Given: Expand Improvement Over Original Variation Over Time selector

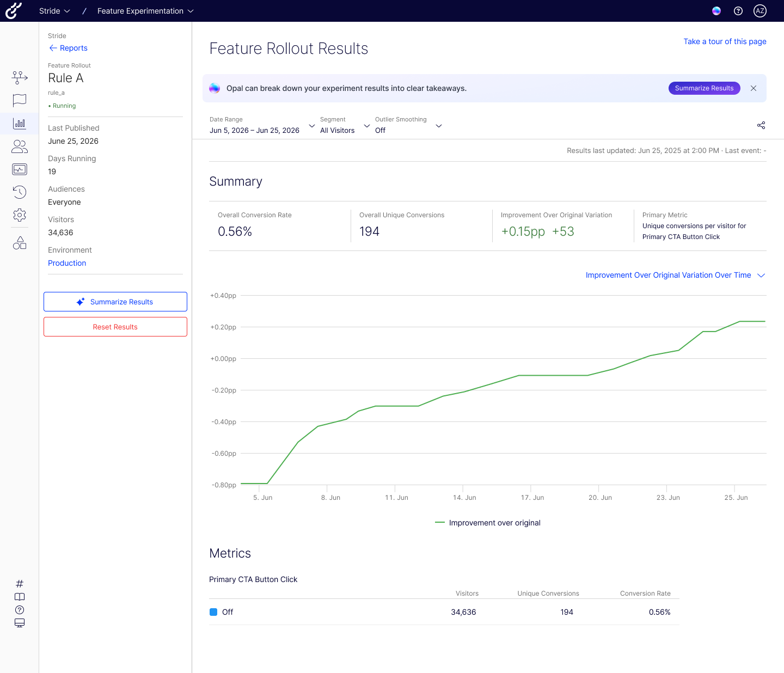Looking at the screenshot, I should [675, 275].
